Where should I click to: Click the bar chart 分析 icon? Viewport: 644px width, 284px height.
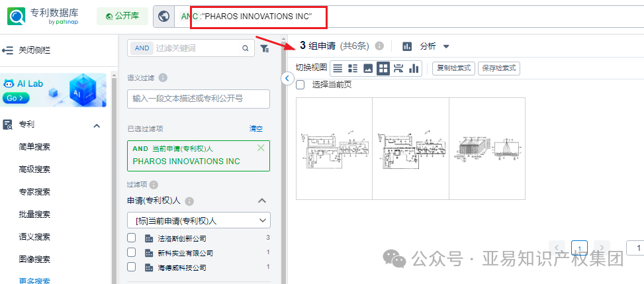pos(407,46)
